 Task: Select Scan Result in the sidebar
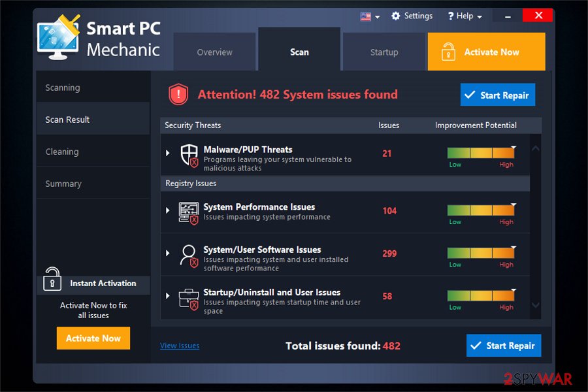(x=93, y=120)
